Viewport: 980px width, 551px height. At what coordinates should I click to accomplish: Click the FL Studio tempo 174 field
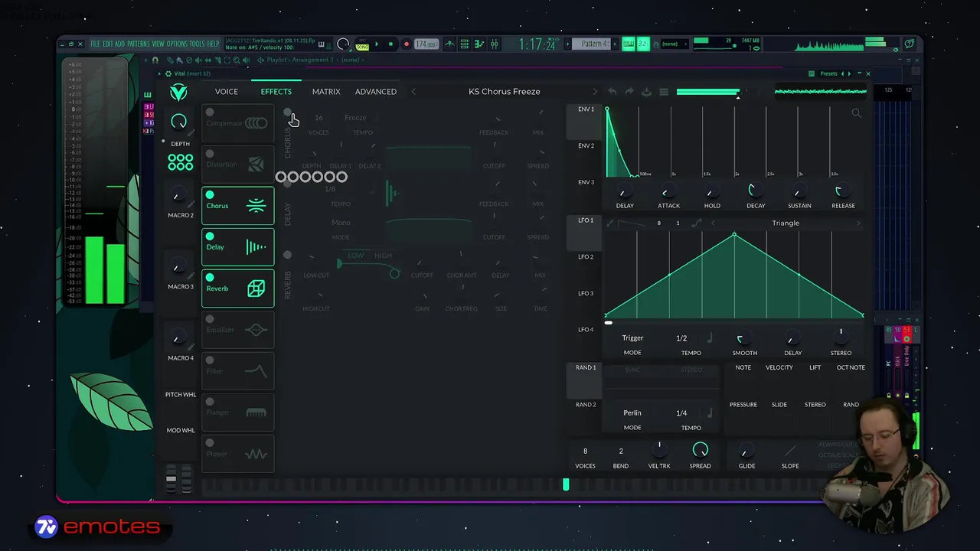pyautogui.click(x=426, y=44)
